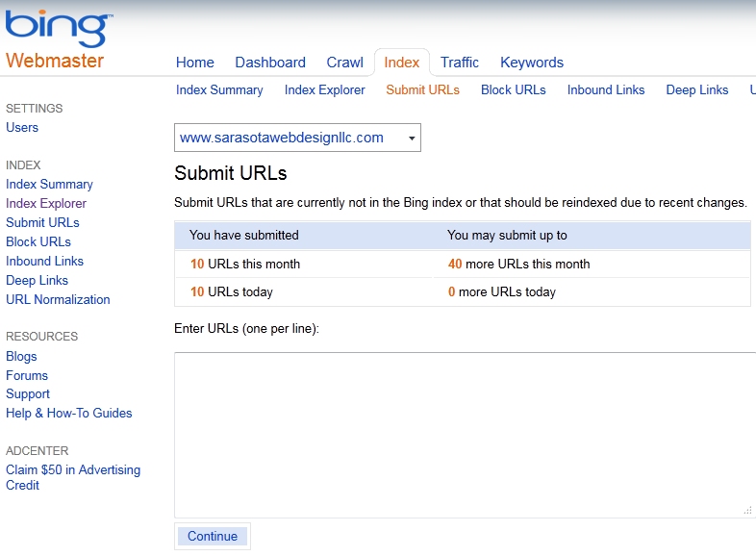The height and width of the screenshot is (556, 756).
Task: Go to the Home tab
Action: tap(195, 63)
